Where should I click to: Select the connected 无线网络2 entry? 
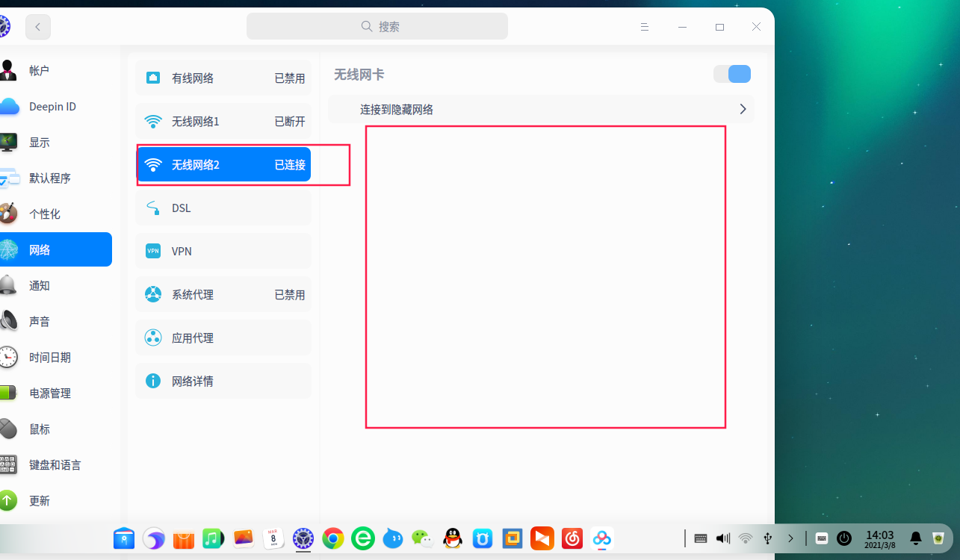[223, 164]
